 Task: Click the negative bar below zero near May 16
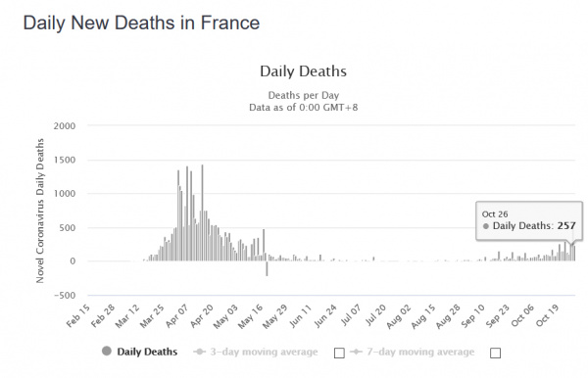[x=267, y=268]
